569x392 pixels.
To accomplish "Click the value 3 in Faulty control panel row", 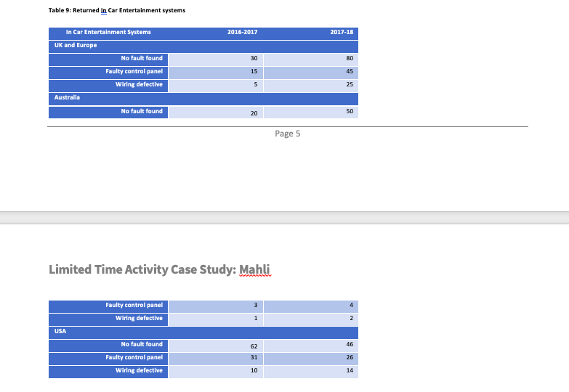I will click(256, 306).
